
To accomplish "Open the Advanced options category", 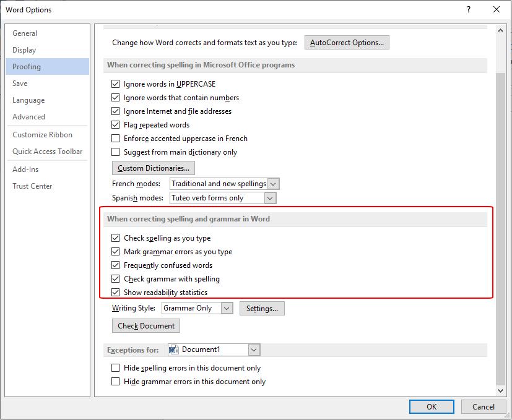I will coord(28,117).
